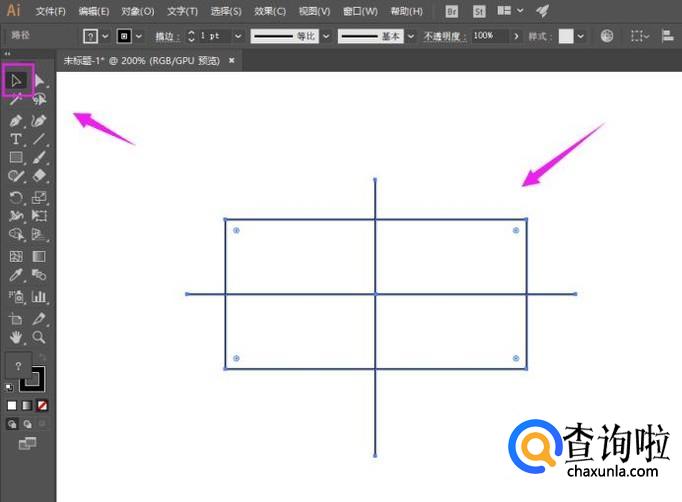Viewport: 682px width, 502px height.
Task: Open the 文字(T) menu
Action: coord(182,11)
